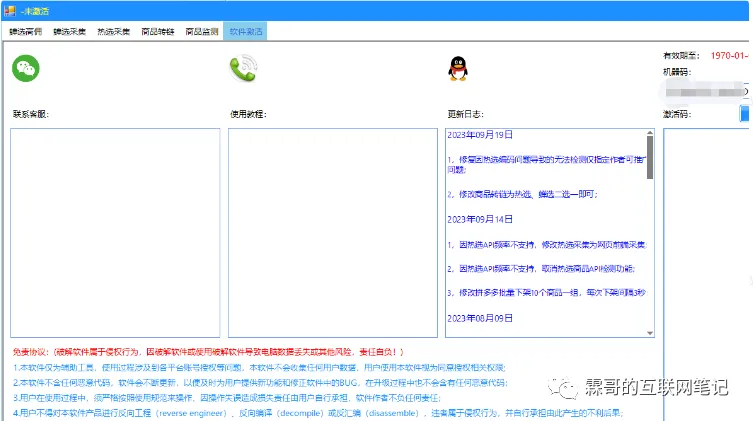
Task: Open the first tab 蝉选高佣
Action: [25, 32]
